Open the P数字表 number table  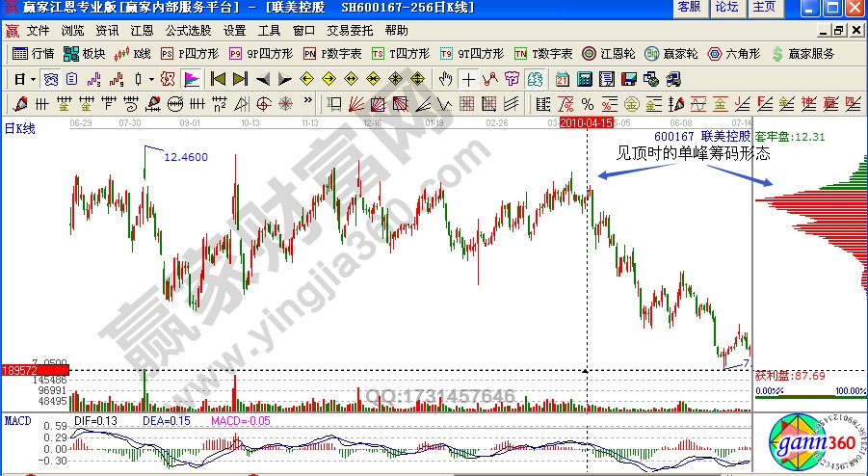332,54
